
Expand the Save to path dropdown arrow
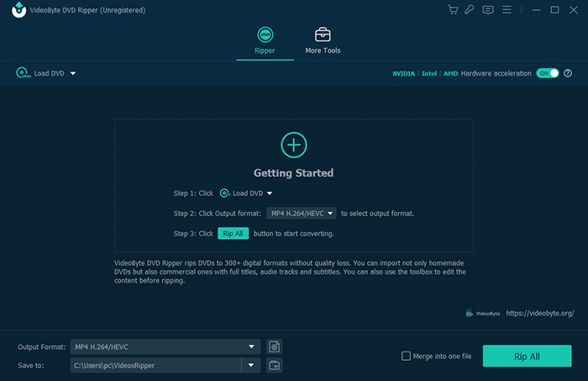tap(251, 365)
